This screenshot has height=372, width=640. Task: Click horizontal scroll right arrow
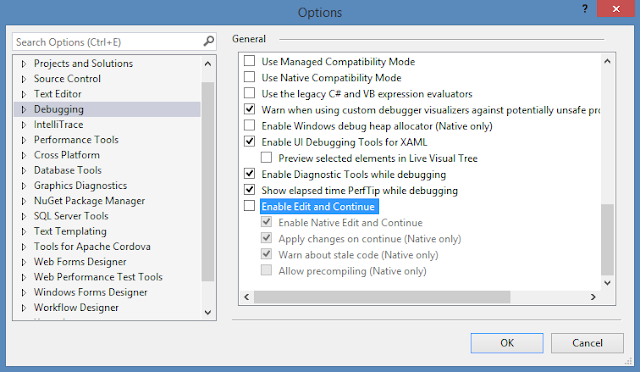tap(593, 297)
